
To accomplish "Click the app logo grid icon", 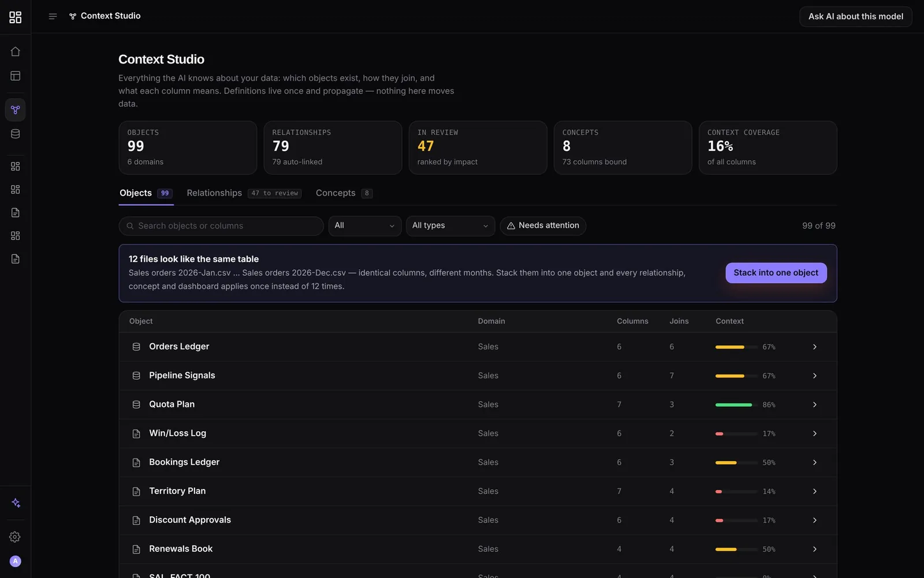I will tap(16, 17).
